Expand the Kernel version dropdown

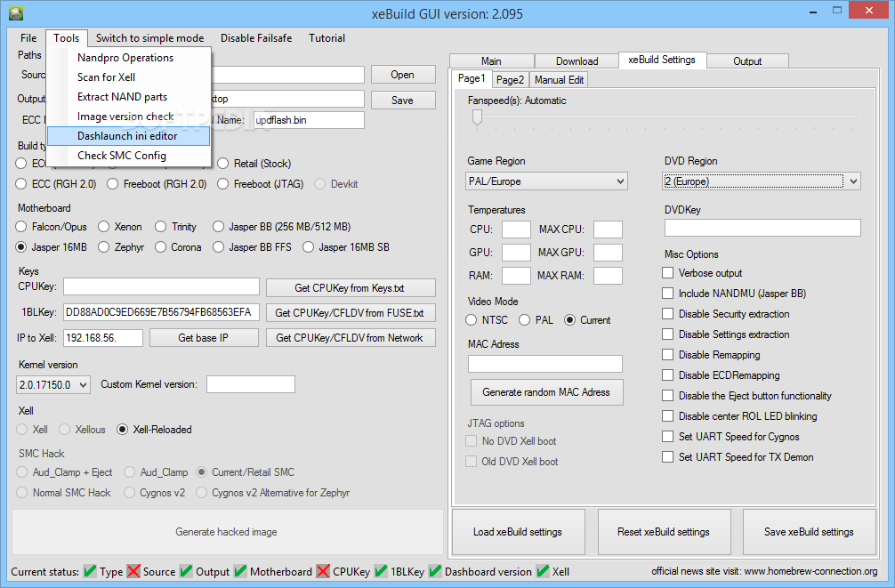point(53,385)
